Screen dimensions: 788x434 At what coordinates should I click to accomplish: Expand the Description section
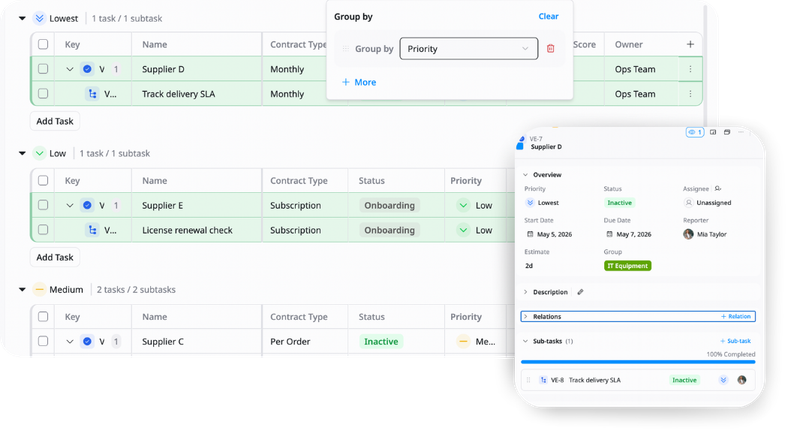[526, 292]
